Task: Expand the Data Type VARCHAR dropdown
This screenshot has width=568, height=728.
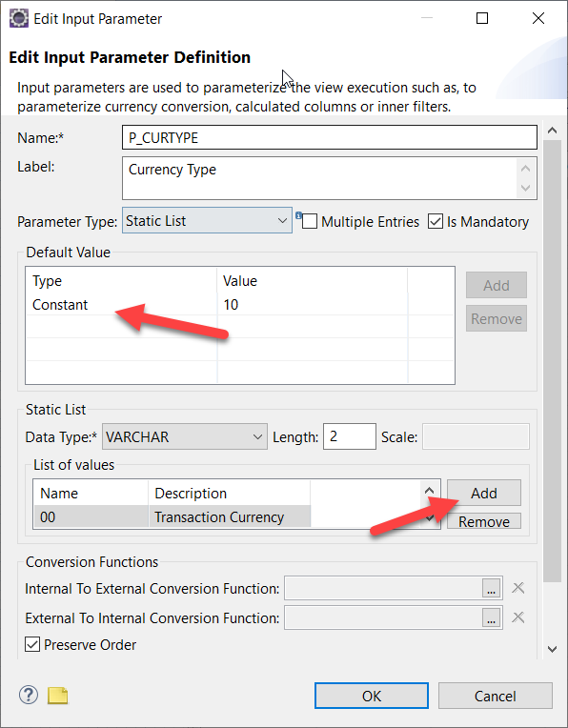Action: tap(185, 436)
